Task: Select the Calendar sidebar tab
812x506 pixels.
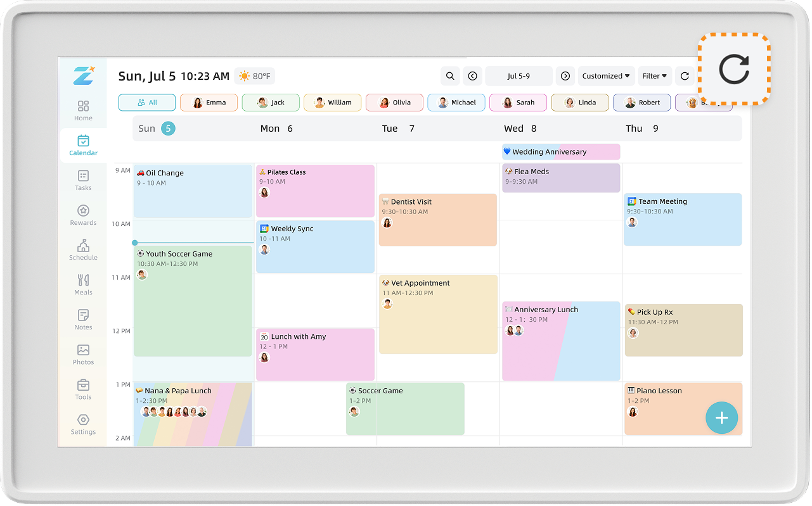Action: tap(83, 146)
